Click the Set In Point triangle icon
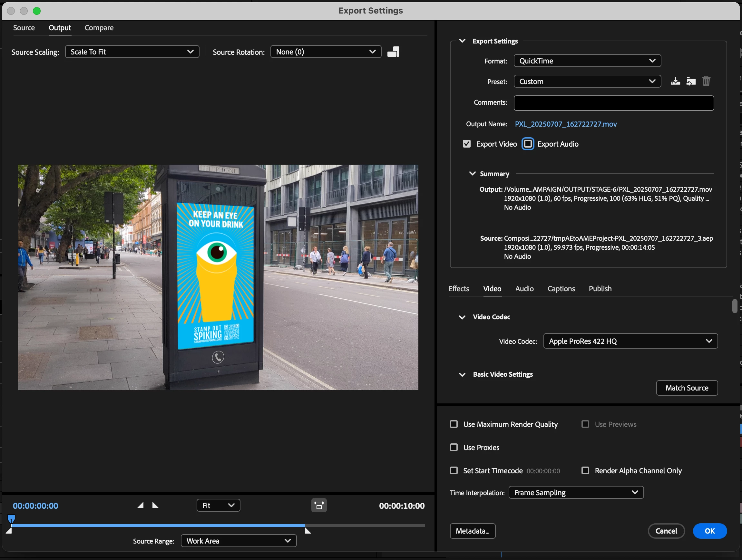This screenshot has width=742, height=560. point(141,505)
